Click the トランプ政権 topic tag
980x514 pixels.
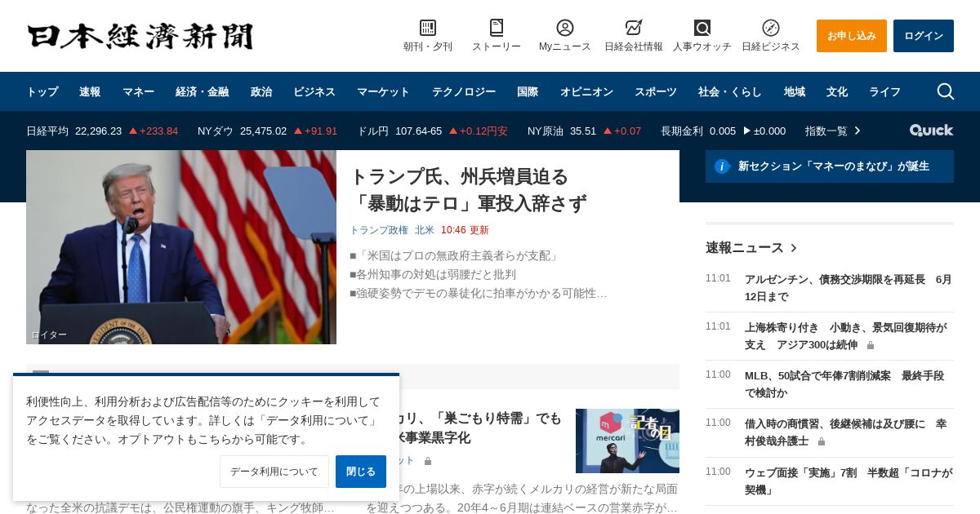tap(379, 230)
